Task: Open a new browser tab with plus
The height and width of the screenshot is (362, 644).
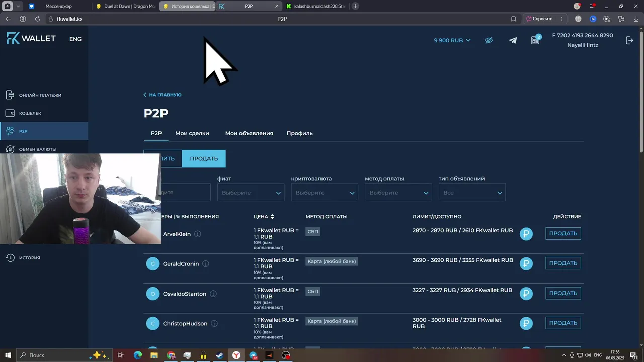Action: (355, 6)
